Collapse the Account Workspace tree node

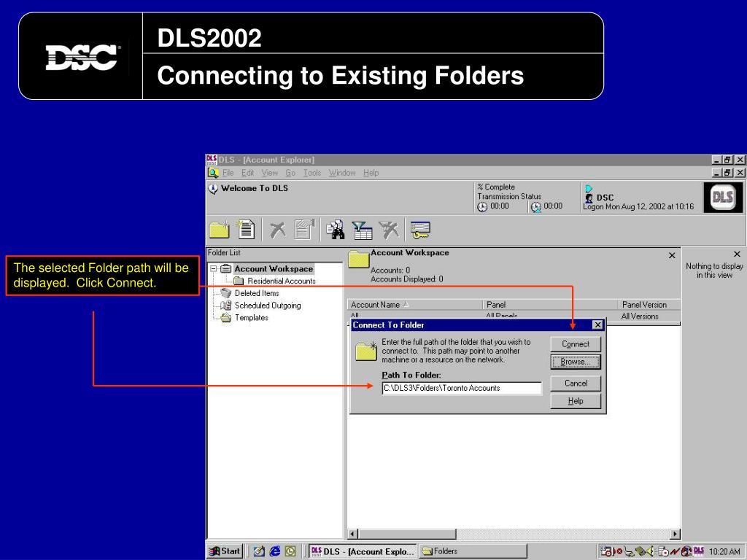click(x=214, y=269)
